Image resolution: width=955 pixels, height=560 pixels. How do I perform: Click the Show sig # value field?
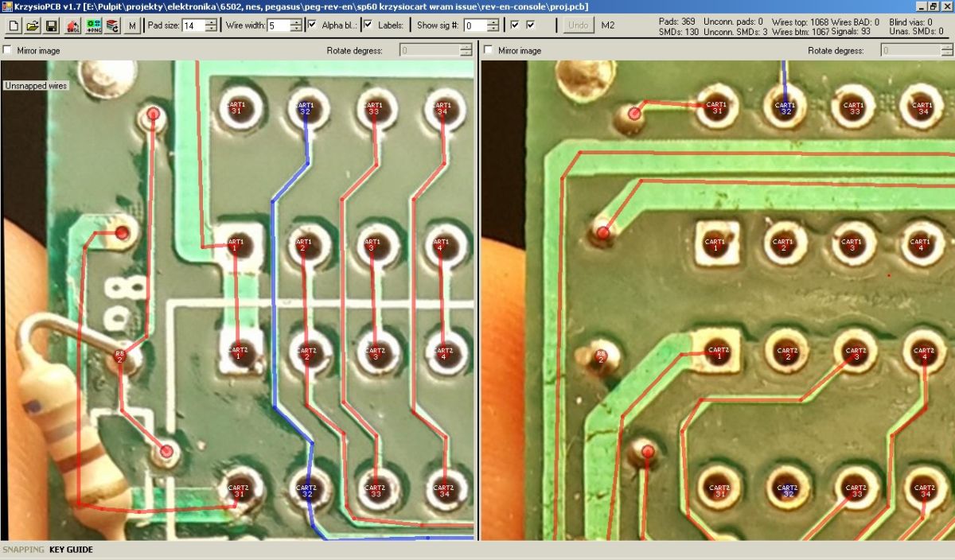point(475,25)
